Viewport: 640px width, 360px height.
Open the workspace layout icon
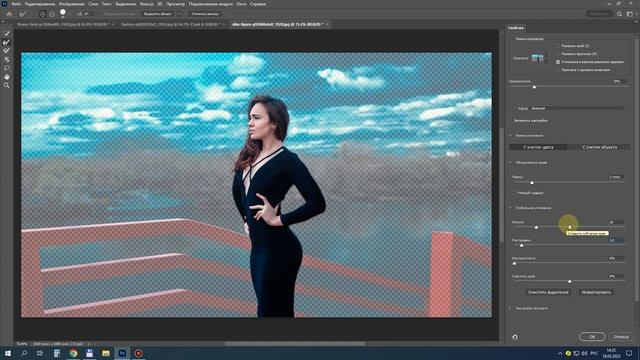(629, 14)
